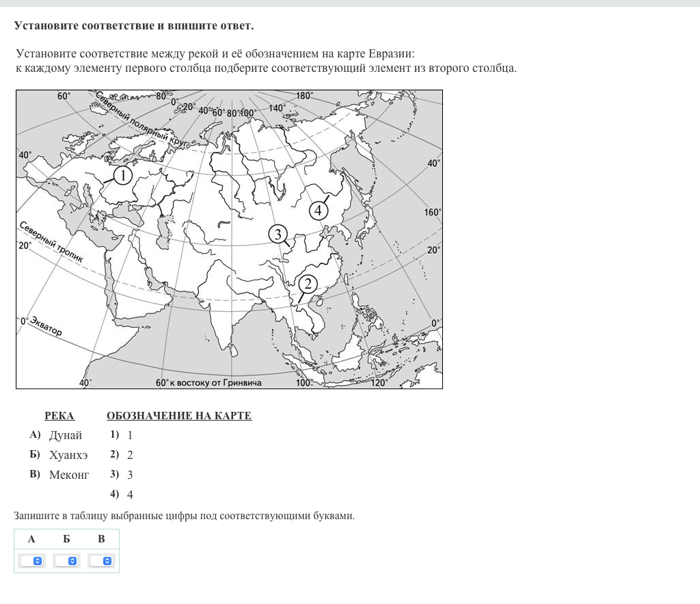Click the РЕКА column heading
Image resolution: width=700 pixels, height=604 pixels.
tap(59, 416)
